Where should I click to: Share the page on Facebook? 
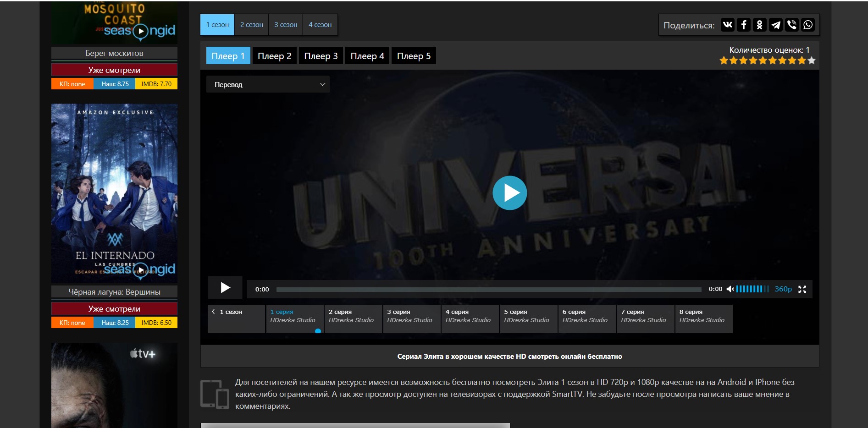[x=744, y=25]
